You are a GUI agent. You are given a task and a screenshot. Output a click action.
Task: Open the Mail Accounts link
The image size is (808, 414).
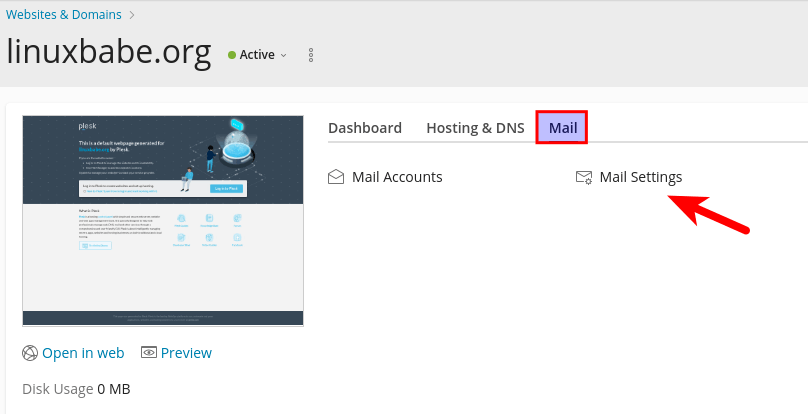[x=397, y=177]
